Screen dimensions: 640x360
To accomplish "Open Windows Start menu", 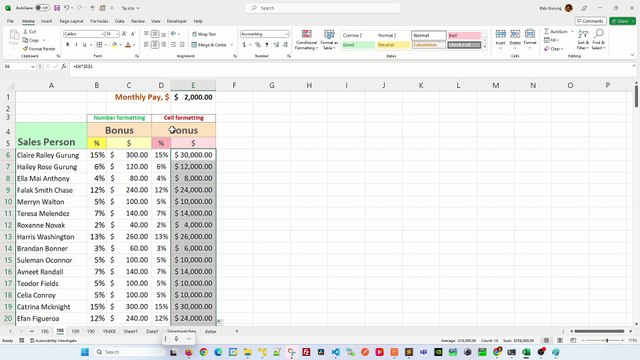I will pyautogui.click(x=85, y=352).
